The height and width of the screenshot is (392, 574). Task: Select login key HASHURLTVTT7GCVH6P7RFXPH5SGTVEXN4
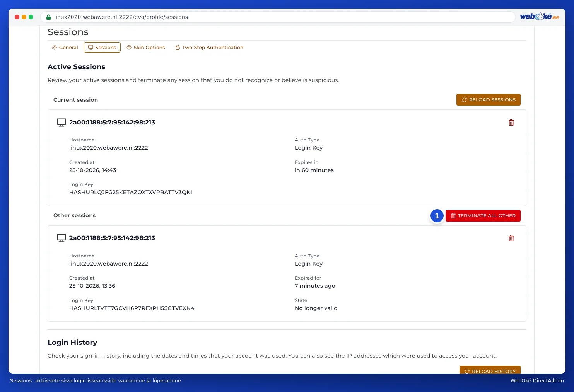click(x=132, y=308)
